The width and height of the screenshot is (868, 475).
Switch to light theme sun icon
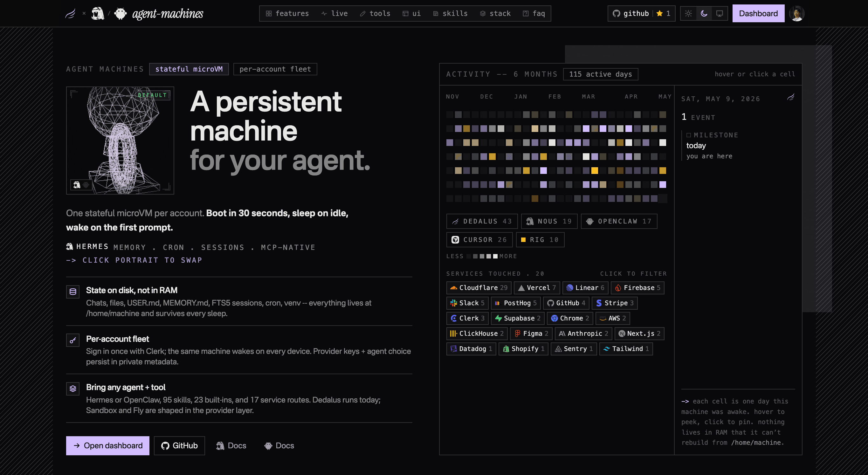[688, 13]
